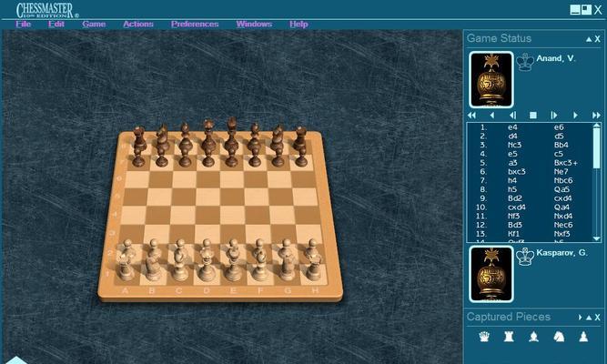Step back one move
Screen dimensions: 607x364
point(513,115)
